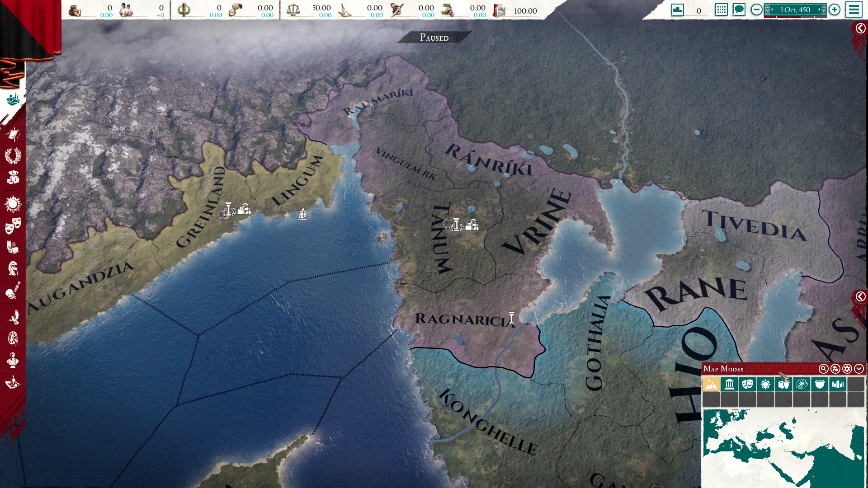Open the hamburger main menu
This screenshot has height=488, width=868.
854,9
